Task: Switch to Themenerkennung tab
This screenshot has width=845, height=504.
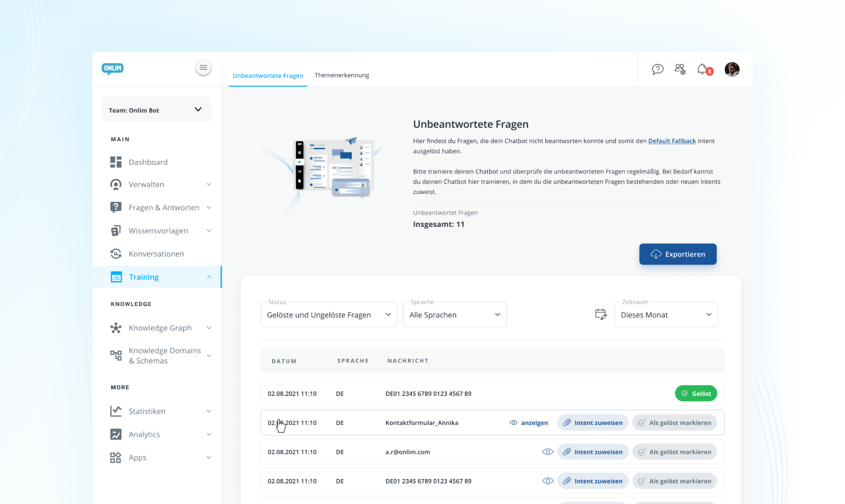Action: point(342,75)
